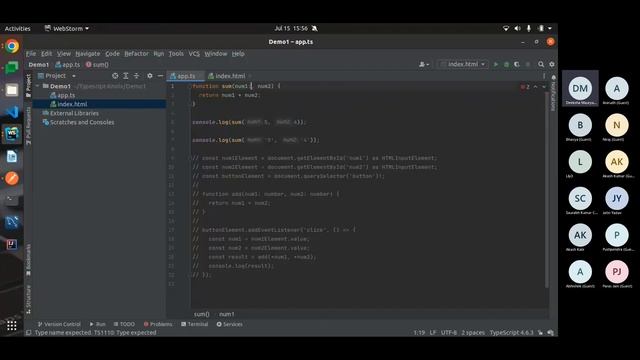Open the File menu
Image resolution: width=640 pixels, height=360 pixels.
coord(31,54)
